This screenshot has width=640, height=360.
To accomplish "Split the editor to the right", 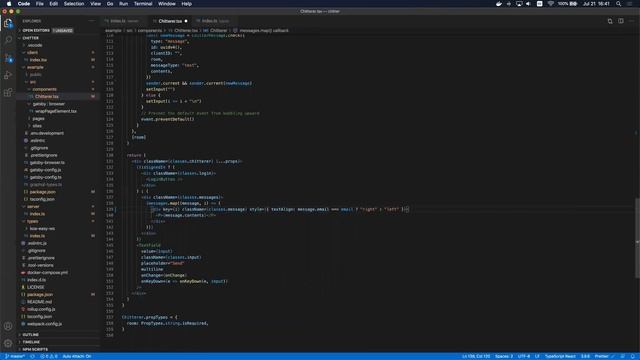I will 620,21.
